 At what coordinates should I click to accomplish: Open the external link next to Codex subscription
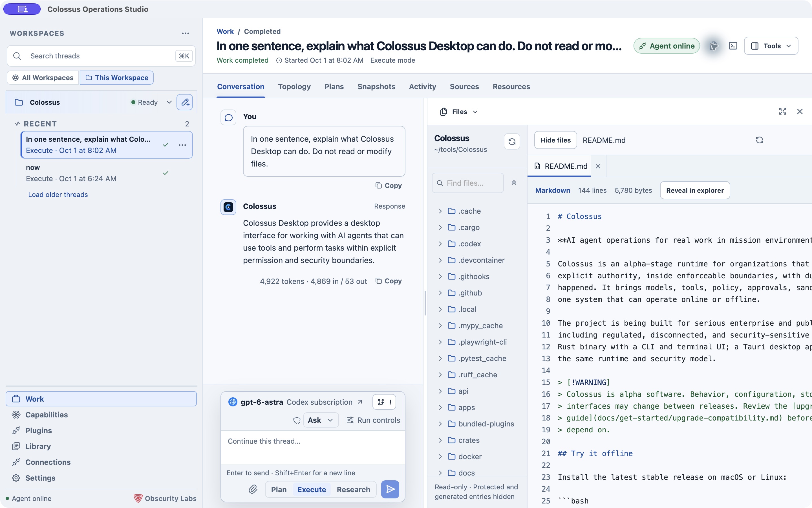click(360, 402)
